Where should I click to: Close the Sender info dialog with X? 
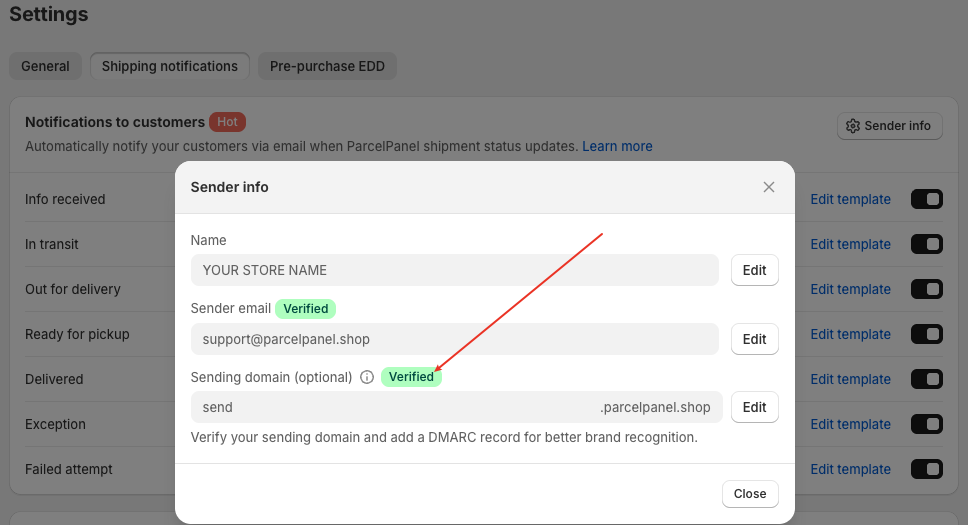click(769, 187)
